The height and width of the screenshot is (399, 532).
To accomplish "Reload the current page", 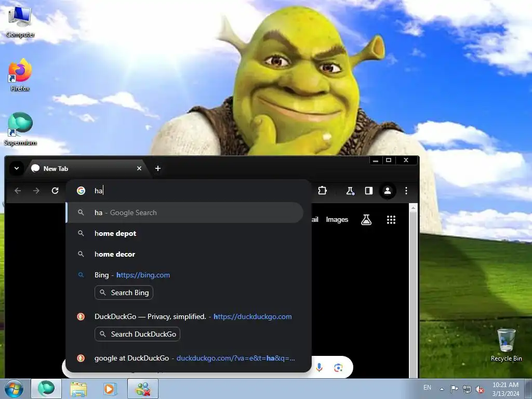I will coord(55,191).
